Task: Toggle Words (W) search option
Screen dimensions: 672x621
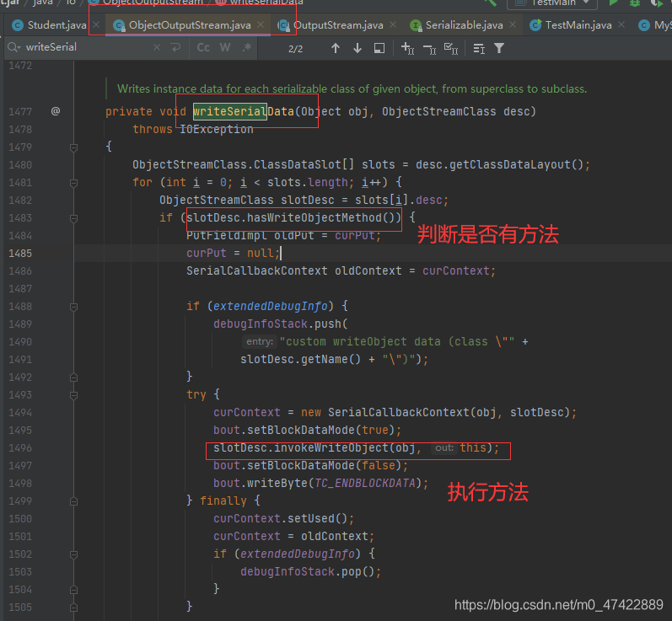Action: point(225,47)
